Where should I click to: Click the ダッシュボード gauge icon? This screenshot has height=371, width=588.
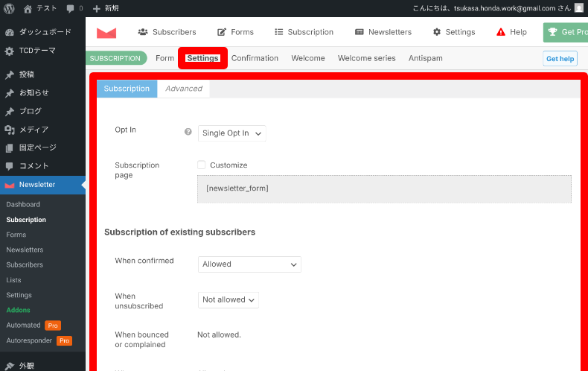tap(10, 32)
